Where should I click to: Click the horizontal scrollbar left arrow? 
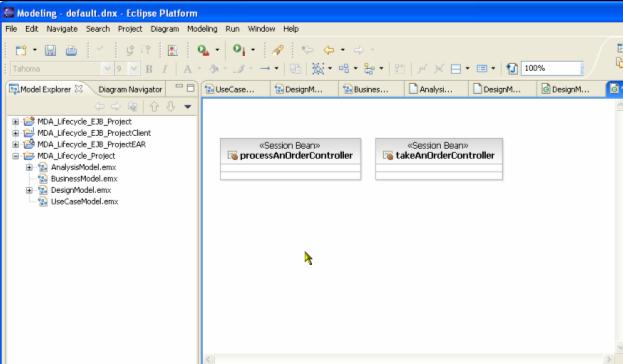(x=209, y=359)
